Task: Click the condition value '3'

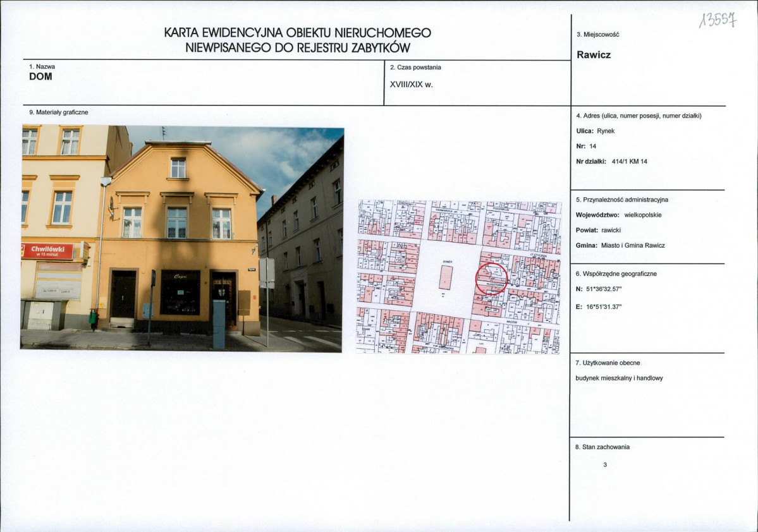Action: [x=605, y=465]
